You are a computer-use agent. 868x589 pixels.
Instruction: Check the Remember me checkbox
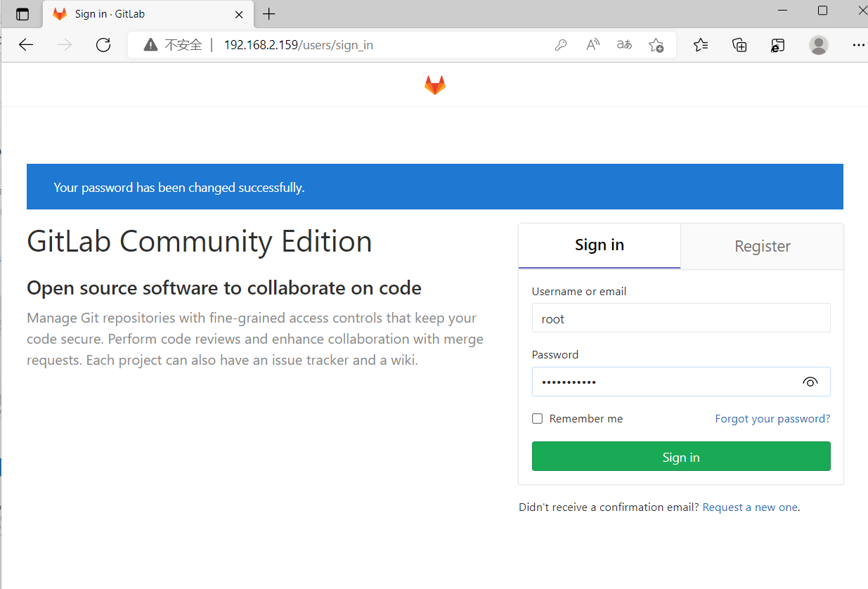tap(538, 419)
